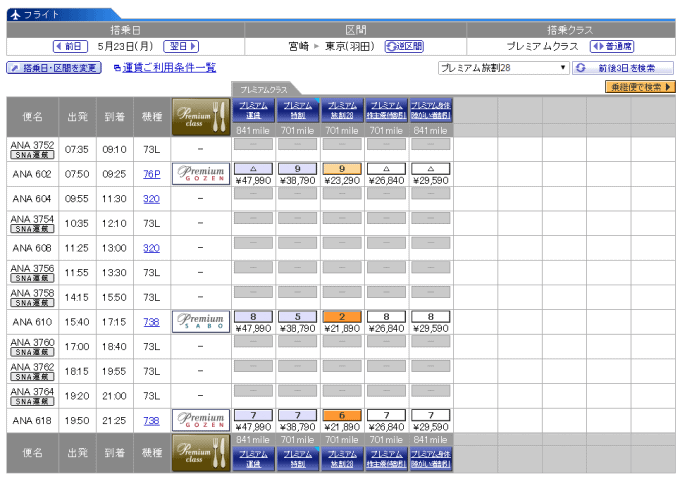
Task: Open bottom プレミアム特割 fare column header
Action: (x=298, y=459)
